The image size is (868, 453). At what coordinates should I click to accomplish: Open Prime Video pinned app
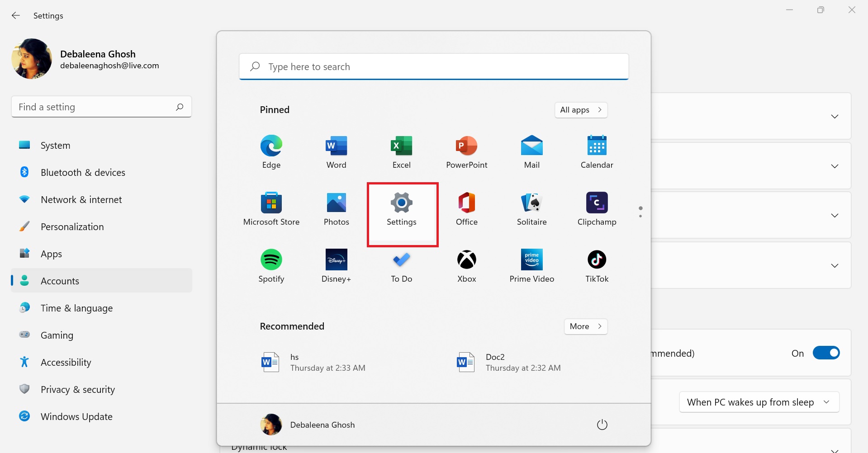[x=532, y=266]
